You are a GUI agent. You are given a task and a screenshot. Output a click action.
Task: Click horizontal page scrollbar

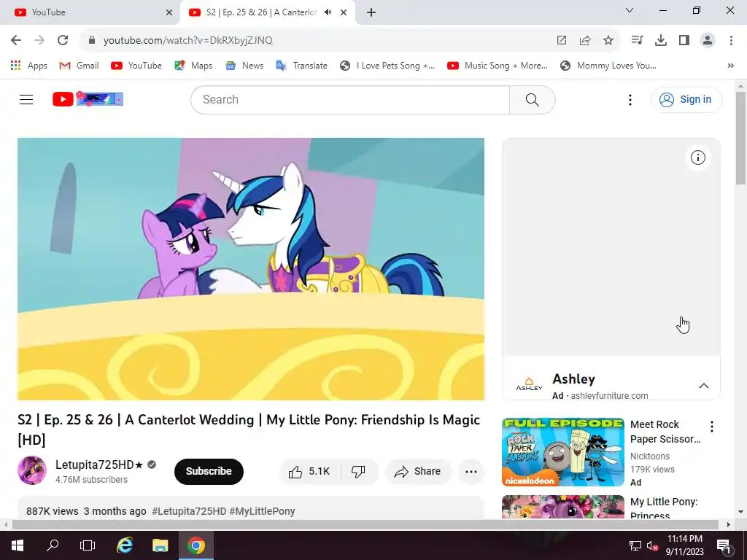click(365, 524)
